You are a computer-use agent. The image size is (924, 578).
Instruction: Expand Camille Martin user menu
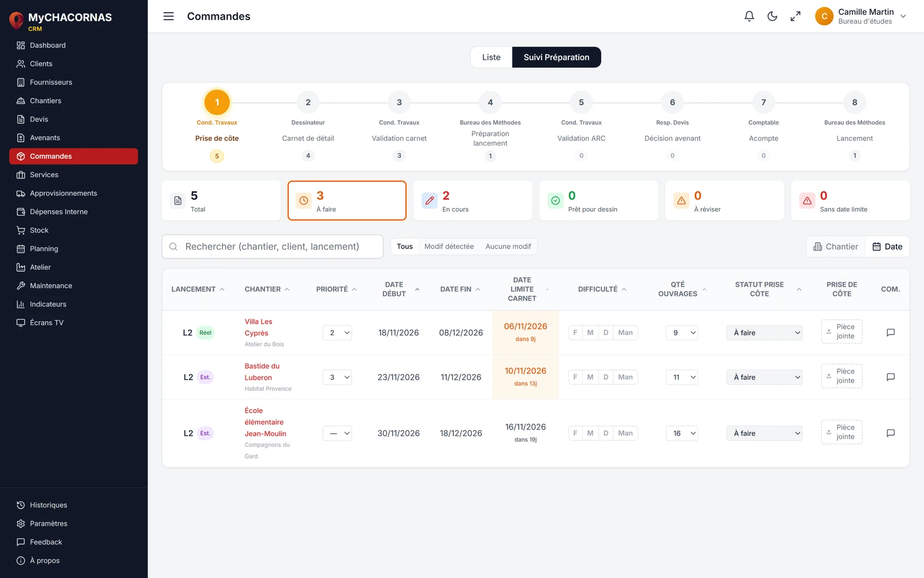[861, 16]
